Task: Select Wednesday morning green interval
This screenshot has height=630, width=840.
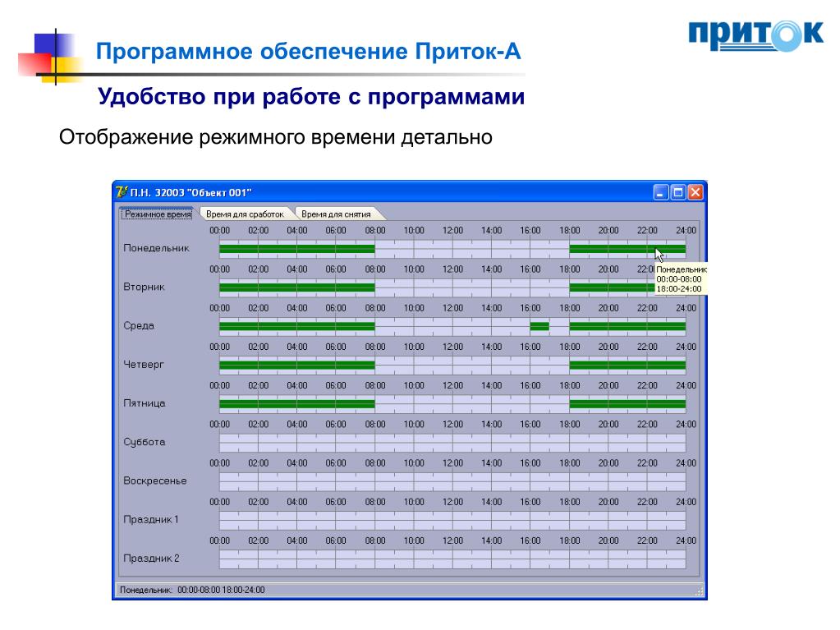Action: pos(296,326)
